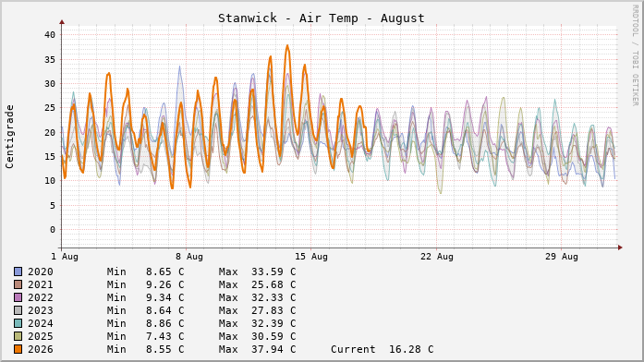Viewport: 644px width, 362px height.
Task: Click the '29 Aug' x-axis label
Action: click(562, 257)
